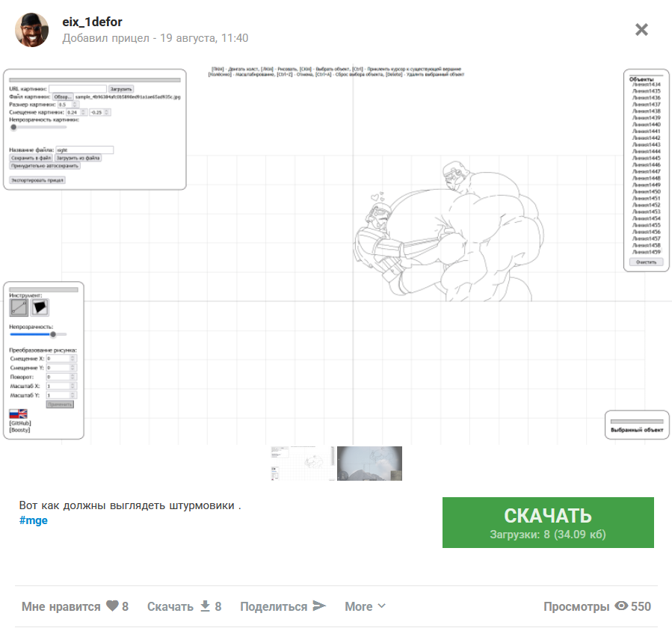Select Линия1445 in the objects list
Image resolution: width=672 pixels, height=631 pixels.
point(647,158)
